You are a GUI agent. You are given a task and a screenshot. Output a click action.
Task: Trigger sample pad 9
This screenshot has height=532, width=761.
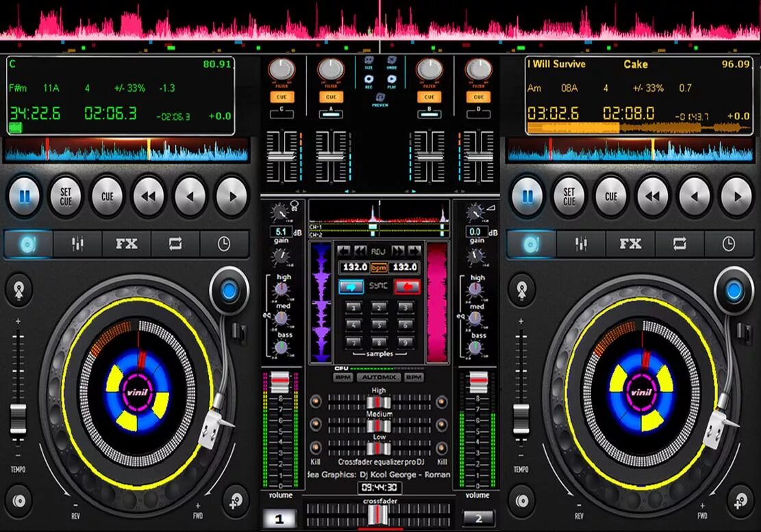coord(405,342)
